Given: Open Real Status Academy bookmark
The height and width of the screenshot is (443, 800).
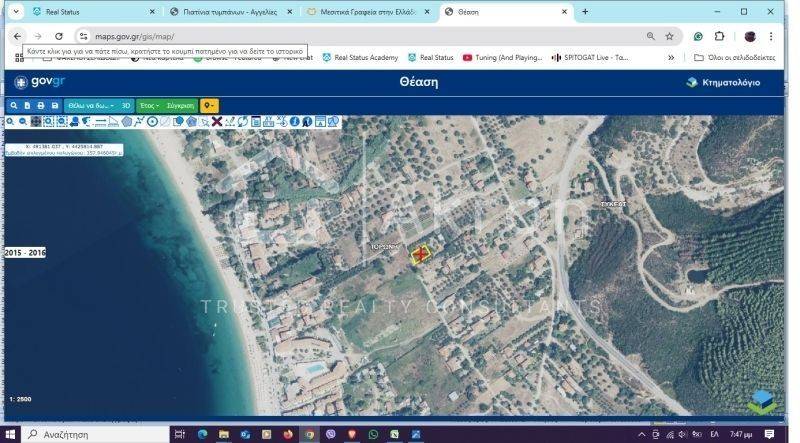Looking at the screenshot, I should [358, 58].
